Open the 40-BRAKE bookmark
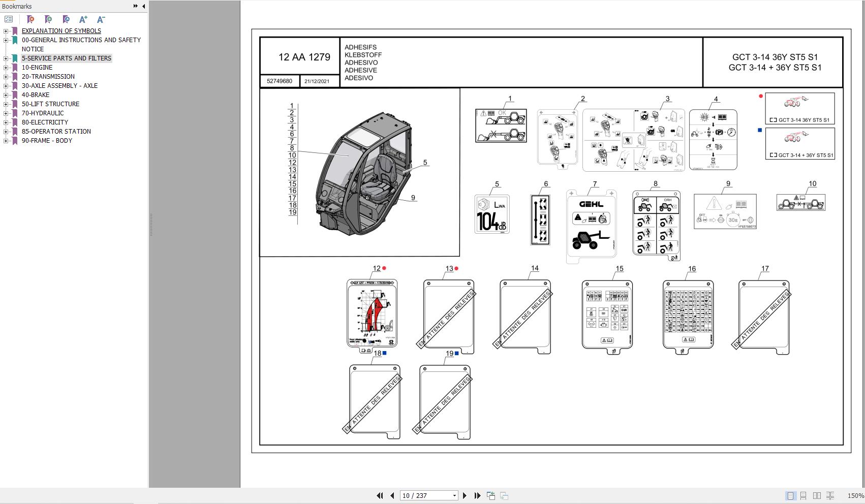 [36, 95]
